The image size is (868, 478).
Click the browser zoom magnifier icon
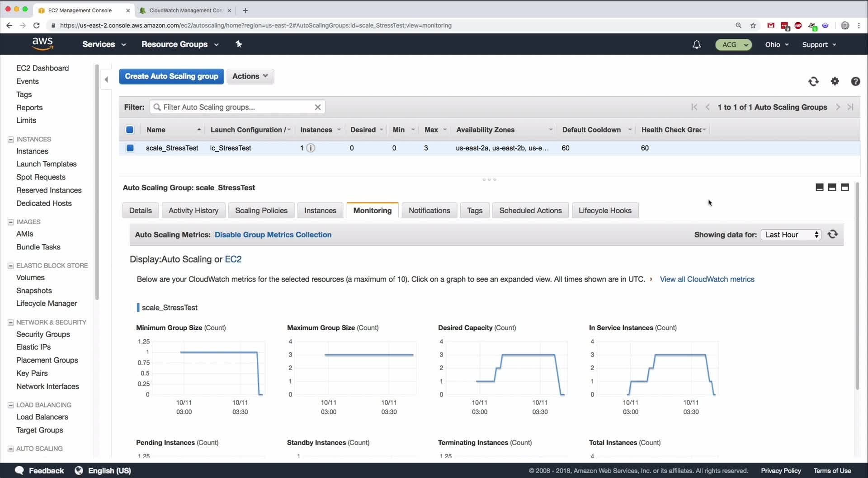point(739,25)
